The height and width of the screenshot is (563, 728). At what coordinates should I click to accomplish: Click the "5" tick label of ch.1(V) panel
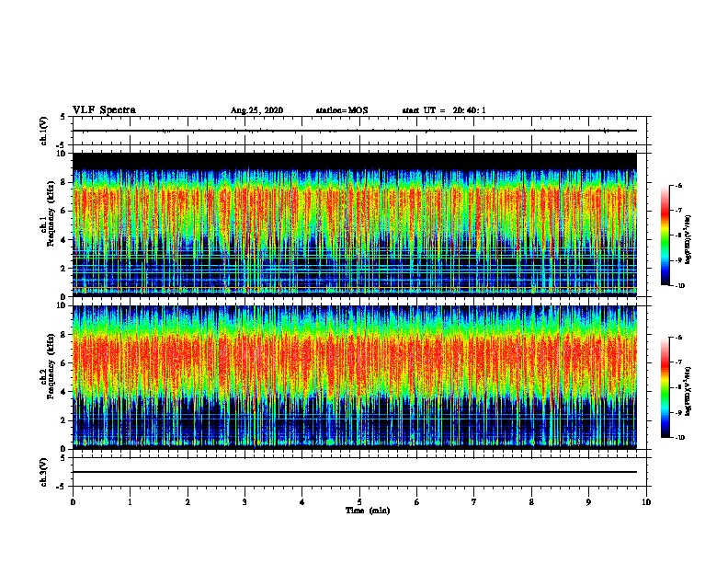point(63,117)
